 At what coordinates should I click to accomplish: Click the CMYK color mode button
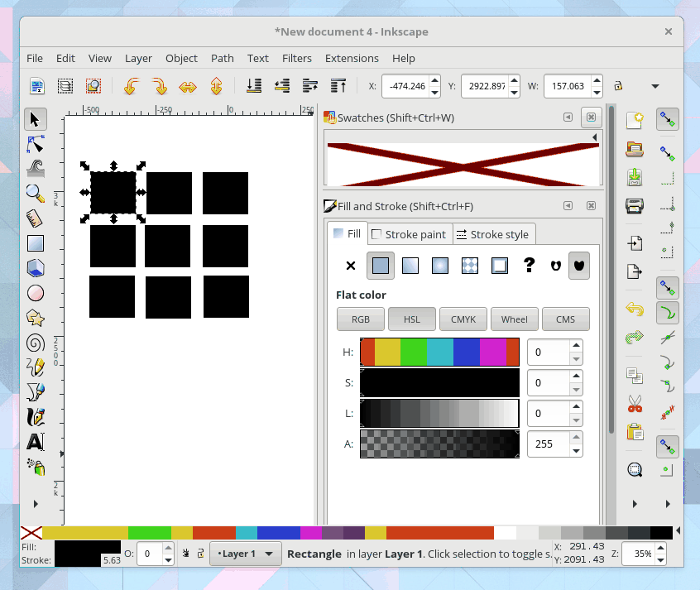point(463,319)
